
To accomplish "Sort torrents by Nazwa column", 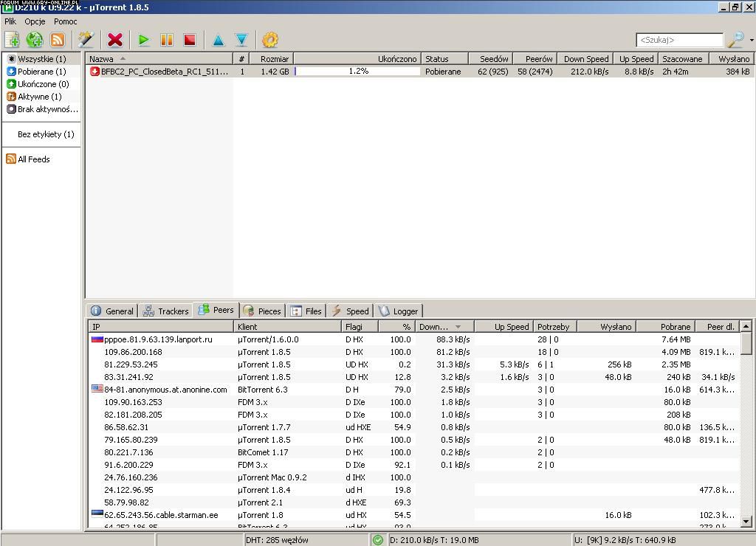I will [159, 59].
